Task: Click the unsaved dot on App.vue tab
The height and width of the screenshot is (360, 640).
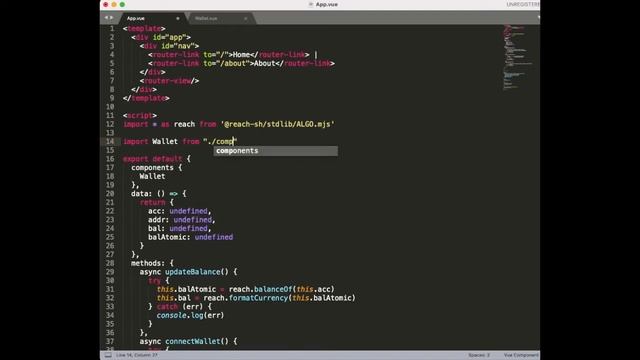Action: (178, 18)
